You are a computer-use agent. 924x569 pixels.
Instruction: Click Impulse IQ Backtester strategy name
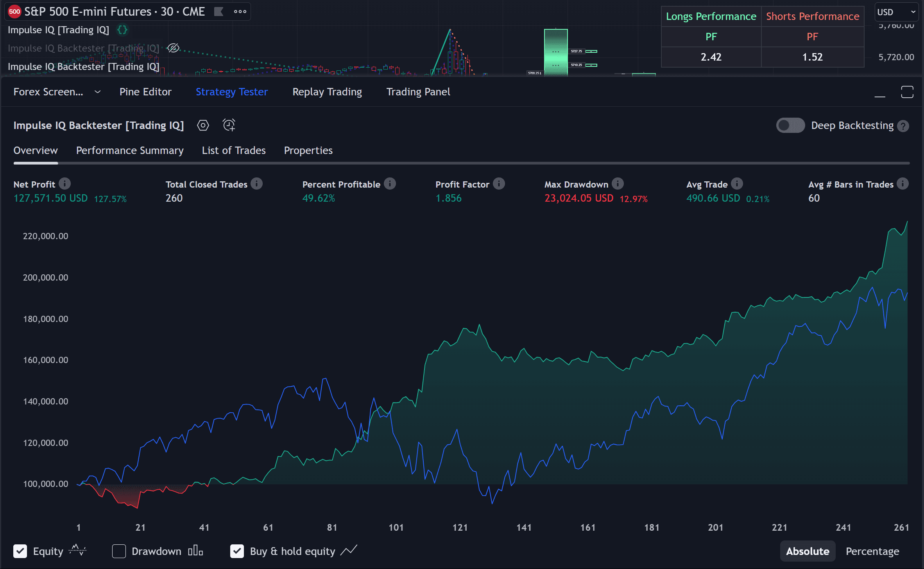98,125
